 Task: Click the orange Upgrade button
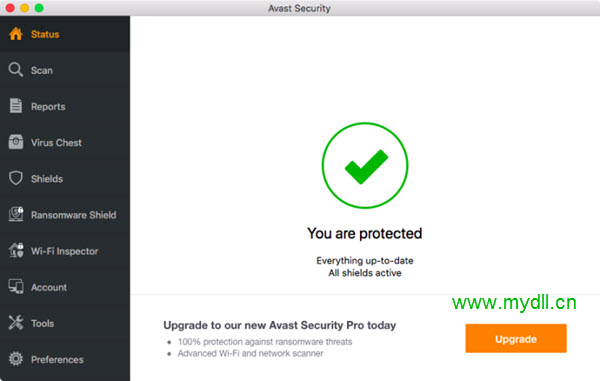click(516, 339)
